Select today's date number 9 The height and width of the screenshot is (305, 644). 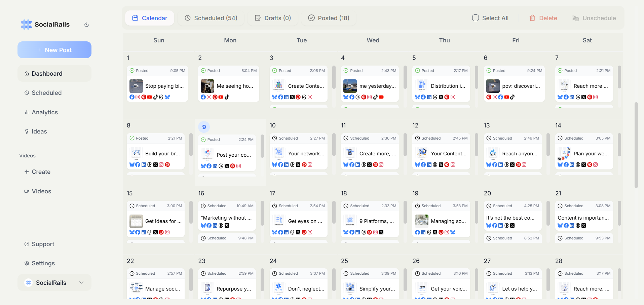[204, 127]
